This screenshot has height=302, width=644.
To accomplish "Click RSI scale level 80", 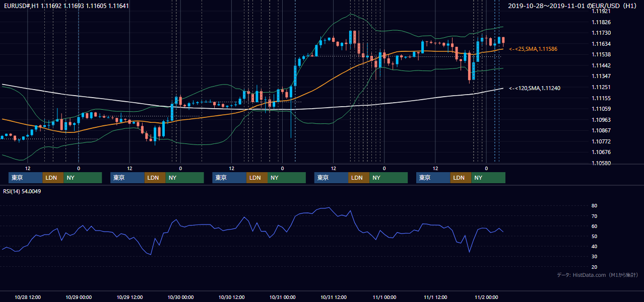I will click(594, 206).
